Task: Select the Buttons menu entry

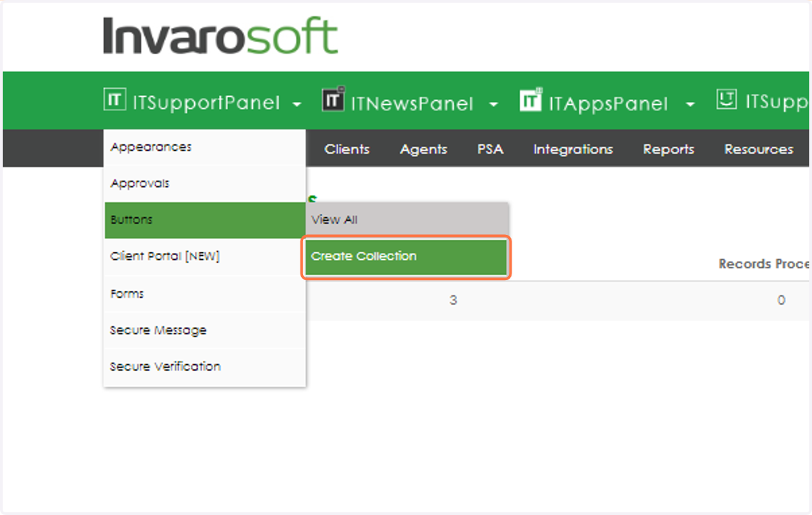Action: click(205, 220)
